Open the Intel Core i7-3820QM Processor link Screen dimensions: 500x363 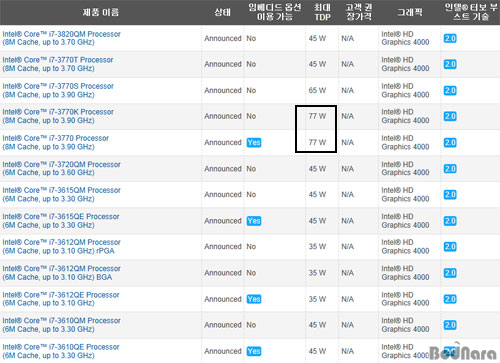[x=61, y=38]
